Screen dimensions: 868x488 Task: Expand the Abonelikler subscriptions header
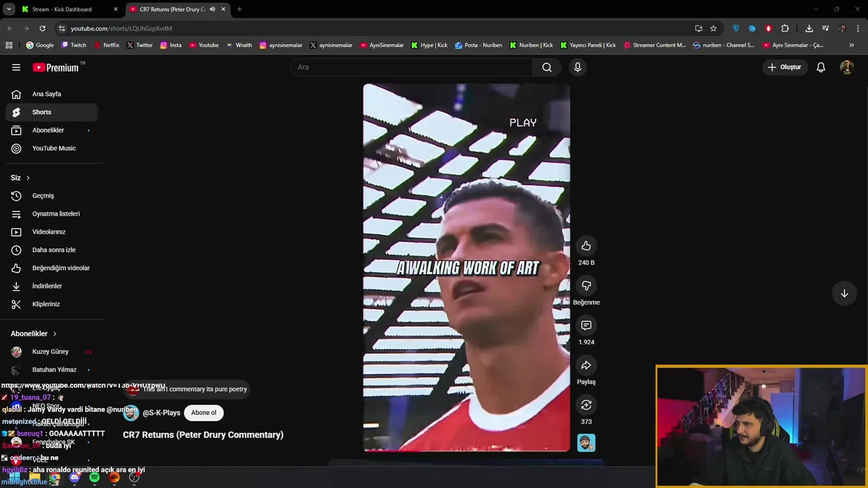pos(34,333)
